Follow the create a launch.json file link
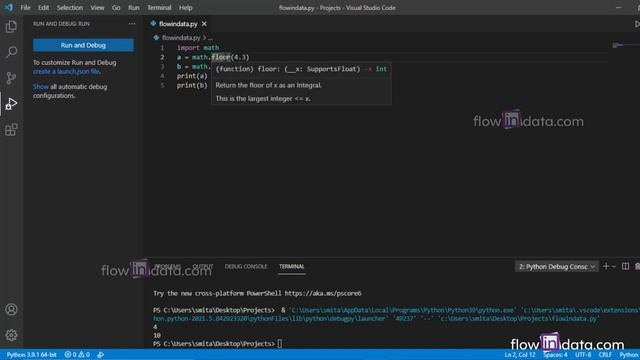 click(66, 71)
